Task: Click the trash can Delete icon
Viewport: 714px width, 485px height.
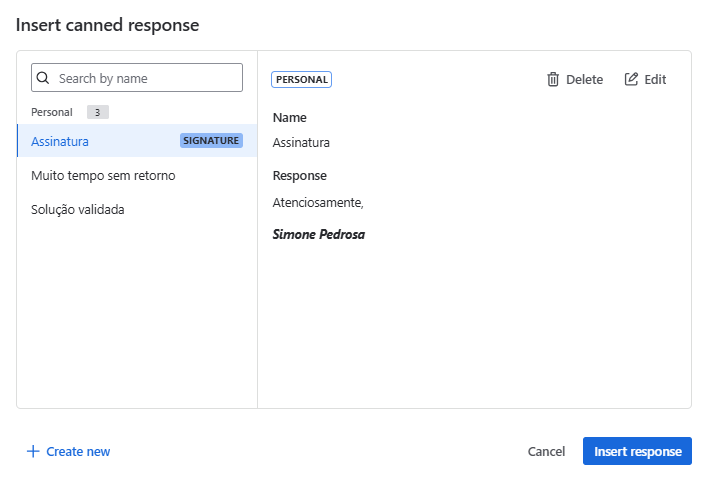Action: [553, 80]
